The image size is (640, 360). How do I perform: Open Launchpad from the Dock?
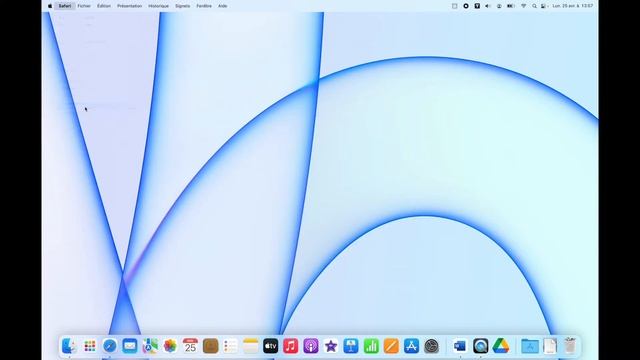coord(90,346)
